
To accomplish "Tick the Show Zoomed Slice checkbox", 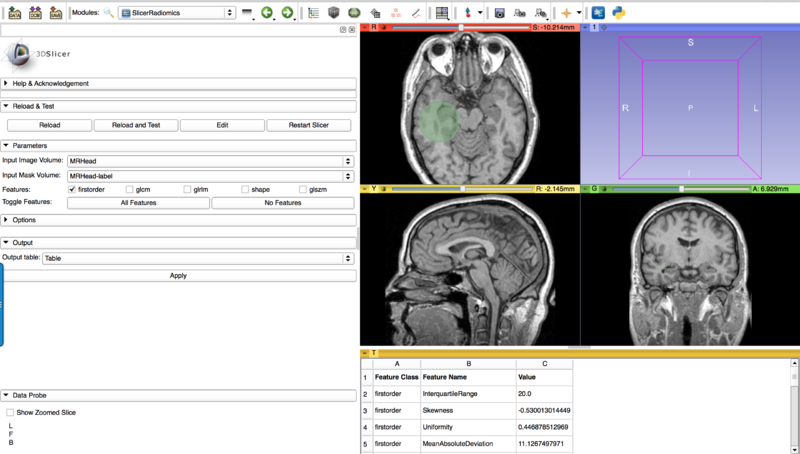I will [x=10, y=412].
